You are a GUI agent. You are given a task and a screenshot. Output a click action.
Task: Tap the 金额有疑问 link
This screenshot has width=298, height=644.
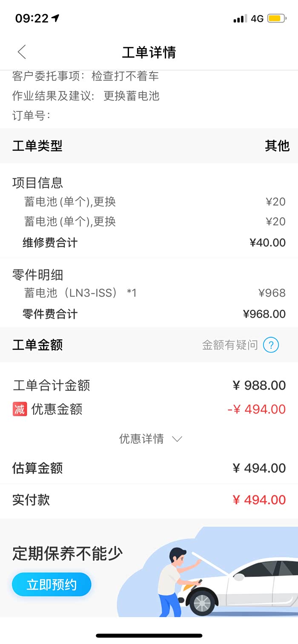(x=230, y=345)
